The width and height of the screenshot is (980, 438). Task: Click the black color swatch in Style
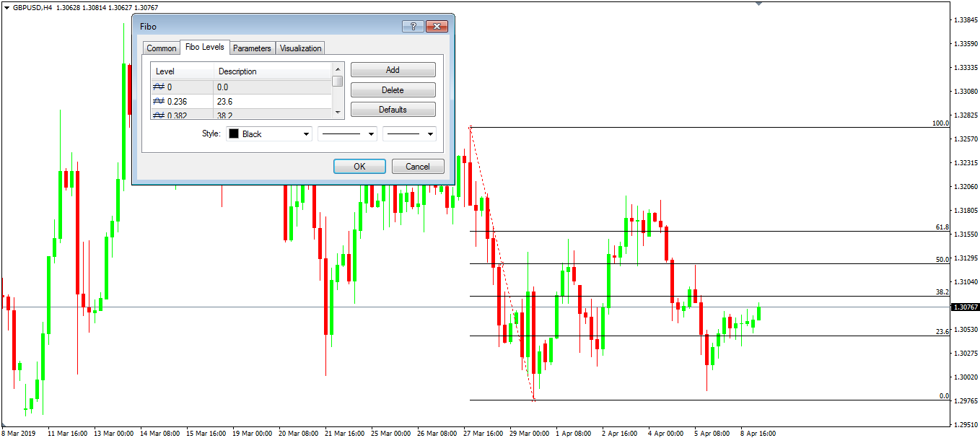(234, 134)
